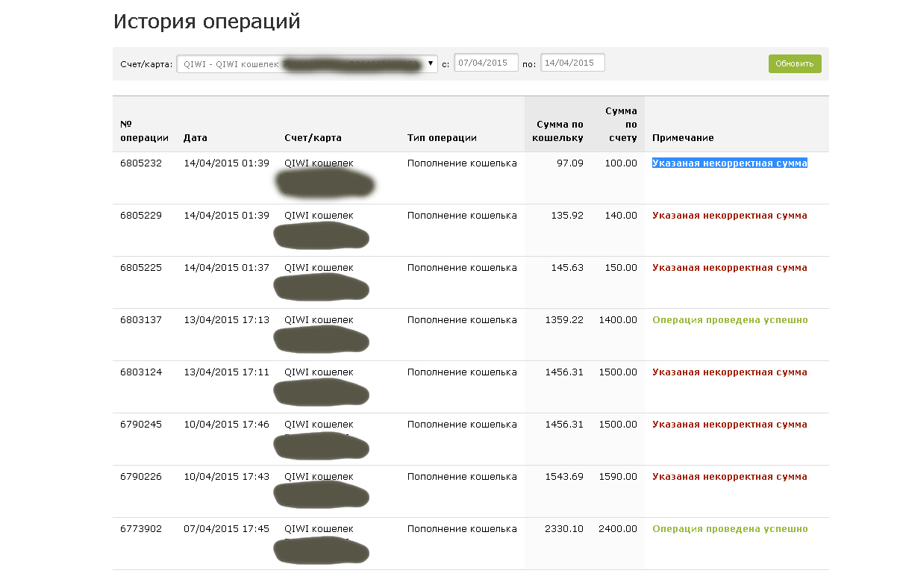Click wallet amount 1543.69
900x588 pixels.
(x=564, y=476)
